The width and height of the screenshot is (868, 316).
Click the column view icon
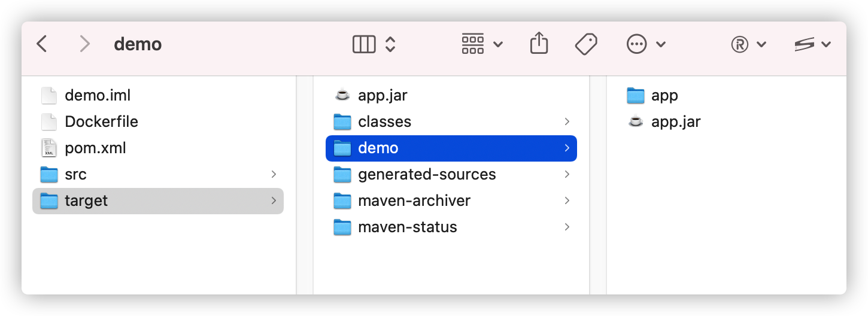364,44
